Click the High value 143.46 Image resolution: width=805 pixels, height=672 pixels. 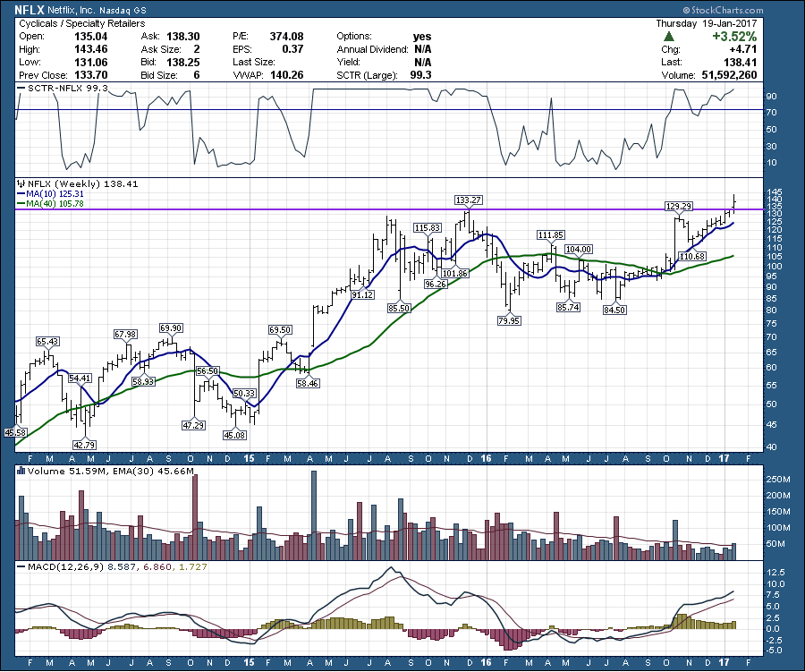(91, 49)
